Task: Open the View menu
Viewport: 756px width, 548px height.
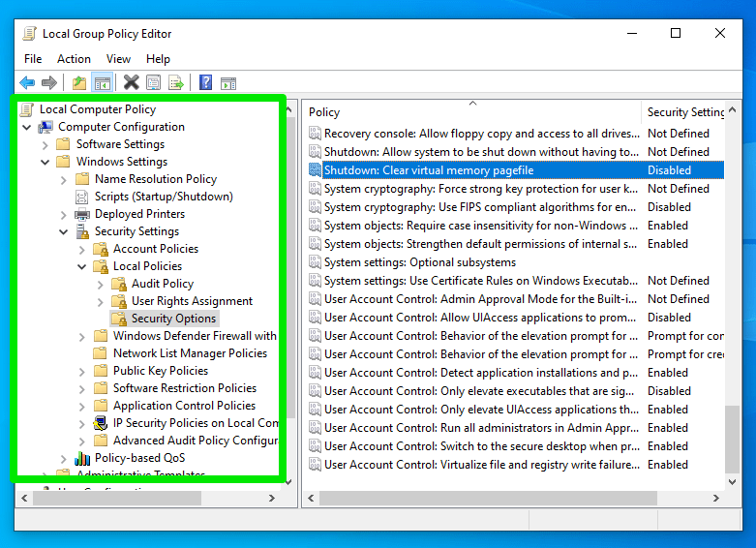Action: point(118,59)
